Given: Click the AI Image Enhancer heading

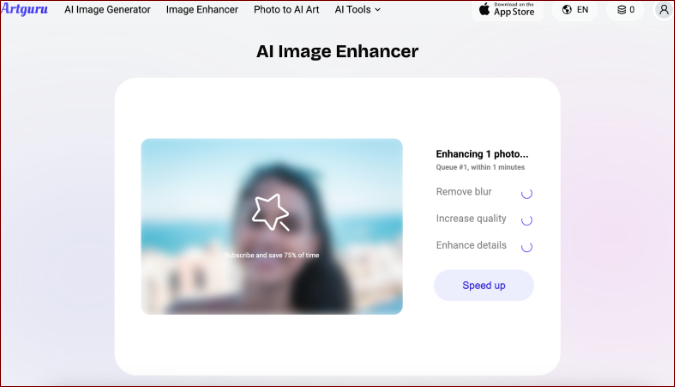Looking at the screenshot, I should [x=338, y=51].
